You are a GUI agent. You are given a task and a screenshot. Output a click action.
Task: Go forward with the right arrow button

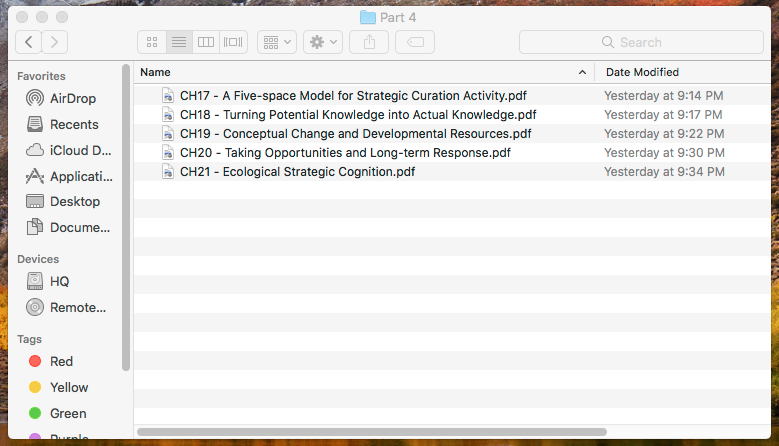pos(55,42)
